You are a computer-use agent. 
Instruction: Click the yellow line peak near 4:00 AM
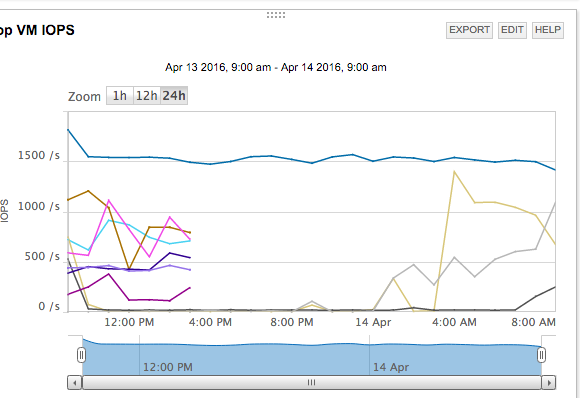[454, 172]
